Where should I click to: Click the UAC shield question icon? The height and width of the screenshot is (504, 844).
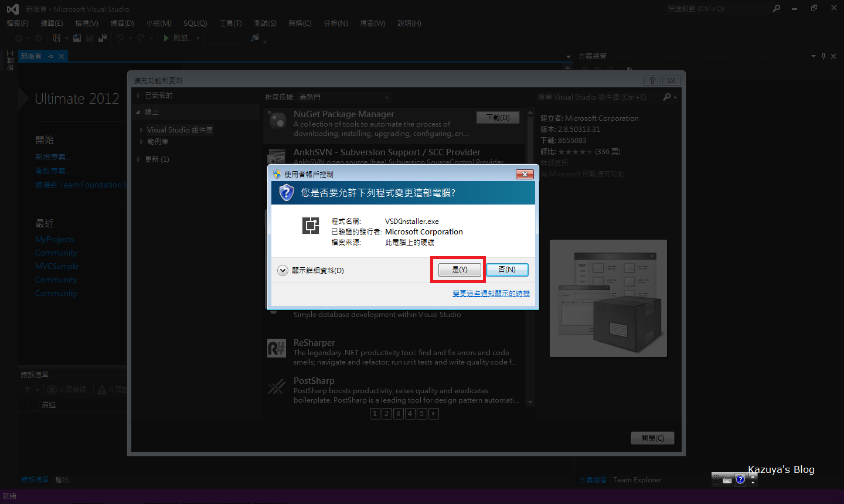pyautogui.click(x=286, y=192)
